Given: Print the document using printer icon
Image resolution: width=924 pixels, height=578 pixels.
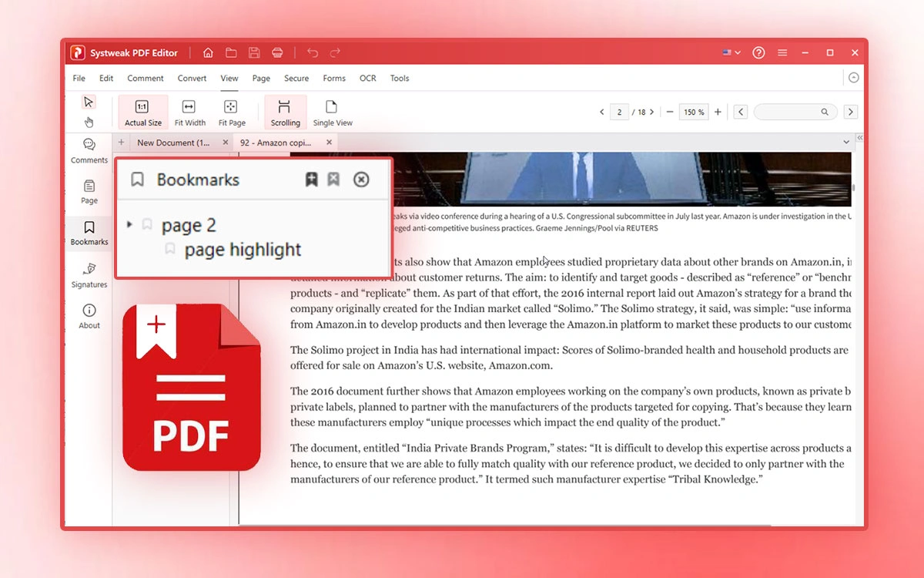Looking at the screenshot, I should [277, 52].
